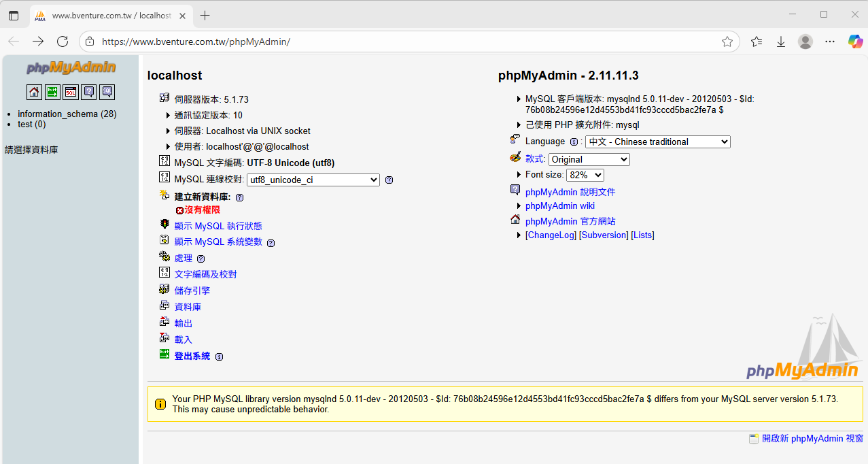The image size is (868, 464).
Task: Open phpMyAdmin documentation help icon in sidebar
Action: tap(89, 92)
